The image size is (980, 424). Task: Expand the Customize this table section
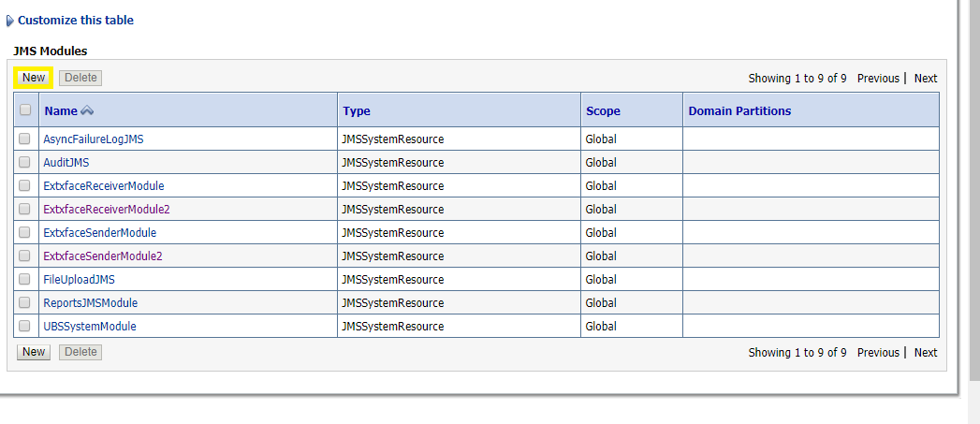(x=75, y=20)
